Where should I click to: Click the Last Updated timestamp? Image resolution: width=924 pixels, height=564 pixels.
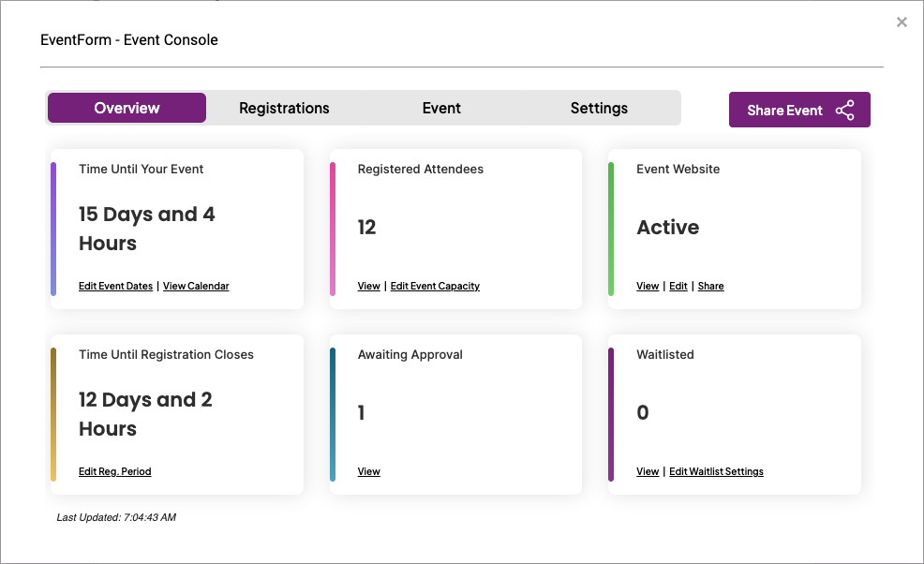(x=114, y=517)
